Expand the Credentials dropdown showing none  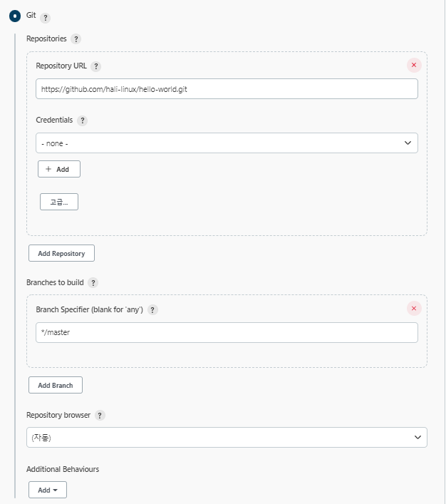tap(227, 143)
